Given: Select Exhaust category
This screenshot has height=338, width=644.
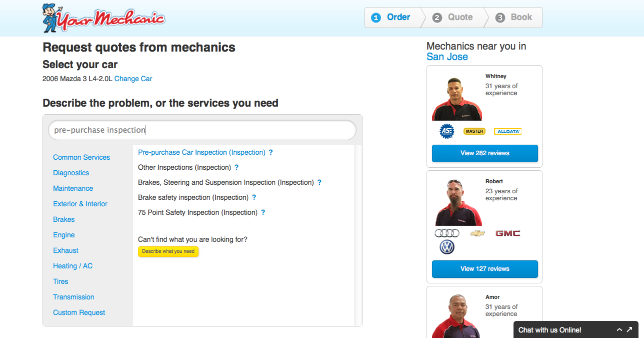Looking at the screenshot, I should [66, 250].
